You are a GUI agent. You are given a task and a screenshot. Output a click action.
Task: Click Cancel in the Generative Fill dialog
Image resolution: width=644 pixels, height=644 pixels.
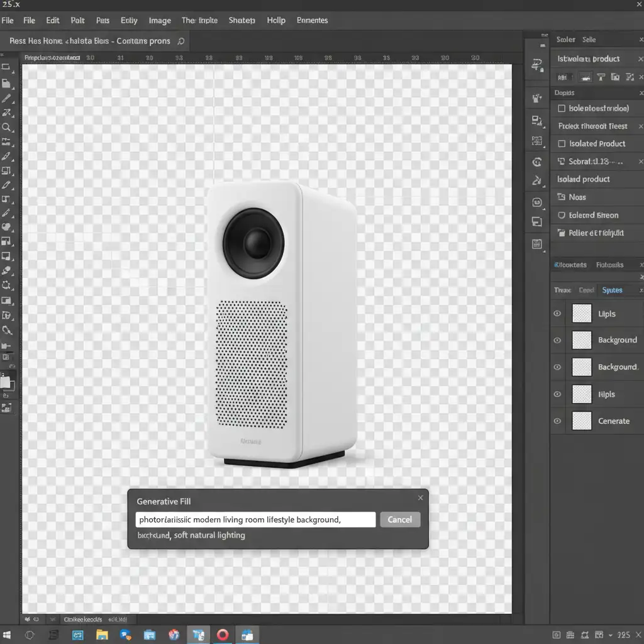(x=399, y=519)
